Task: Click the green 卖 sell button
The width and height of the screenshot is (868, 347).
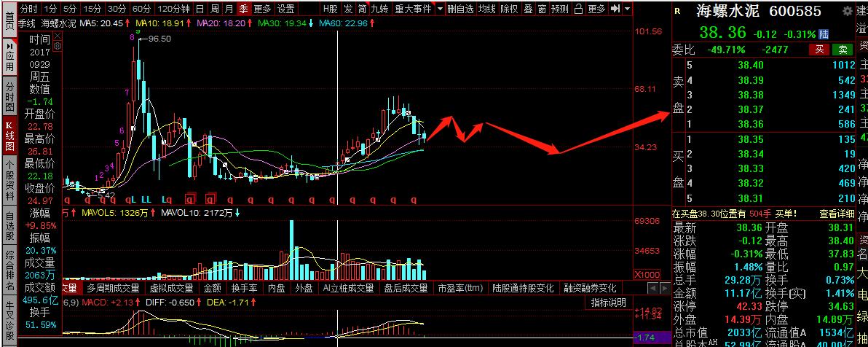Action: pyautogui.click(x=843, y=50)
